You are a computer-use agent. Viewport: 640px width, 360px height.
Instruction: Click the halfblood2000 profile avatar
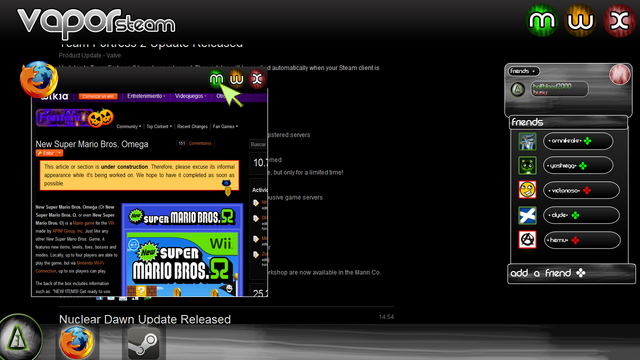coord(518,89)
